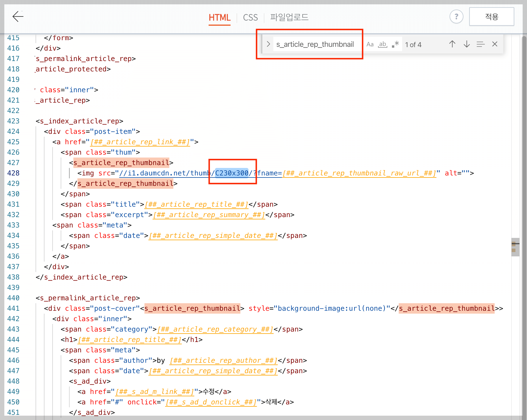Close the find widget
This screenshot has width=527, height=420.
pos(495,44)
